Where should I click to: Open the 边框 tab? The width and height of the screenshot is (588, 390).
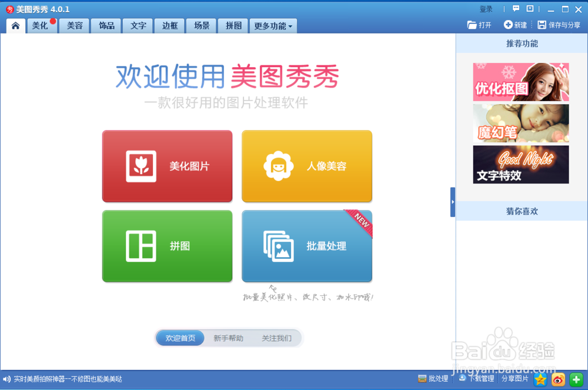[x=170, y=25]
